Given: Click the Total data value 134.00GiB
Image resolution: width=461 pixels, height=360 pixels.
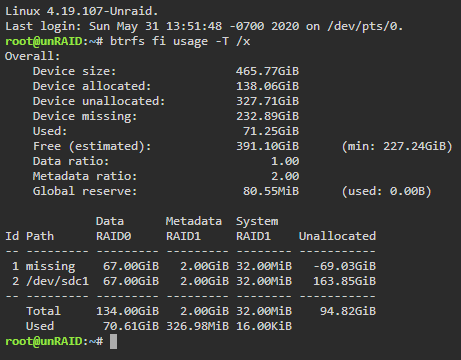Looking at the screenshot, I should tap(127, 311).
